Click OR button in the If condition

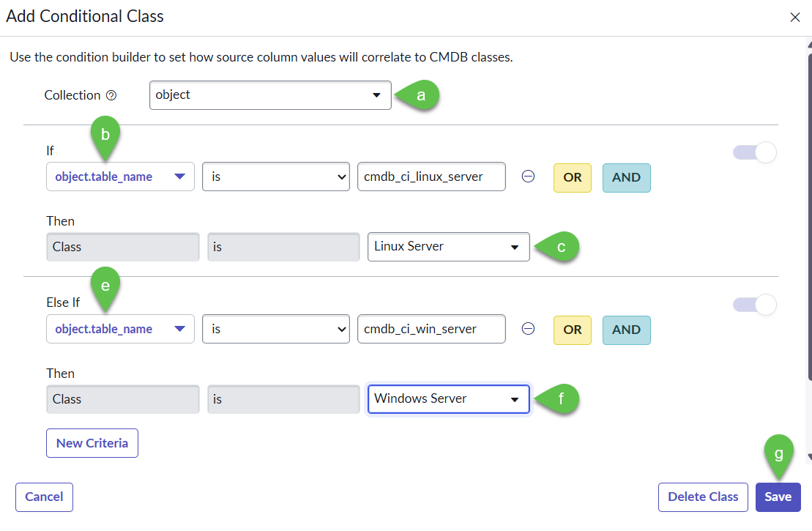573,177
